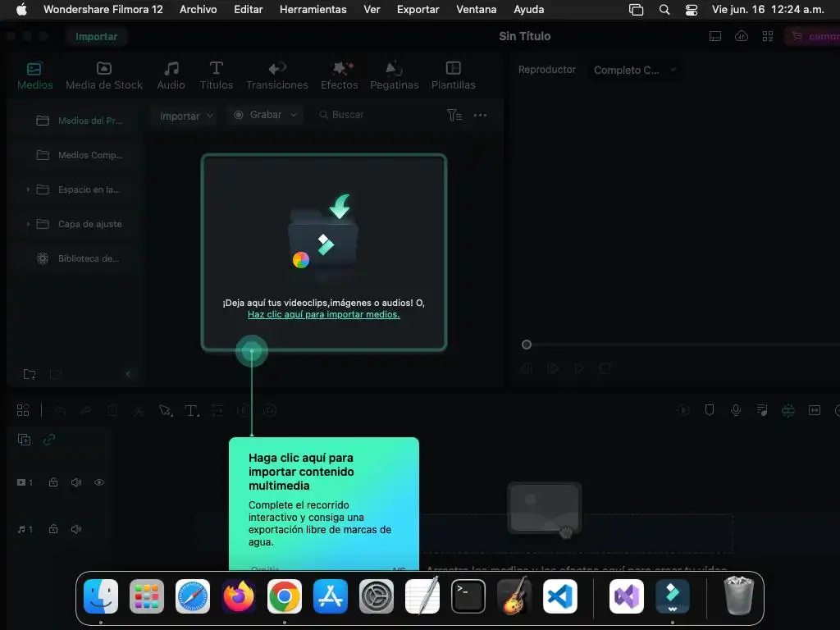The width and height of the screenshot is (840, 630).
Task: Click the green Importar button at top
Action: [x=97, y=36]
